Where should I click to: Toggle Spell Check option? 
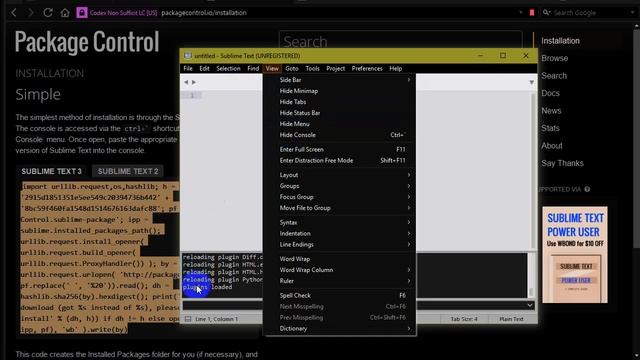(340, 295)
